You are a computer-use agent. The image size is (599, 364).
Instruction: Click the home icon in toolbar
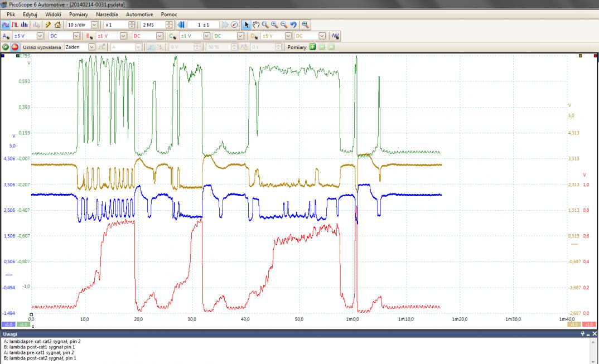57,25
